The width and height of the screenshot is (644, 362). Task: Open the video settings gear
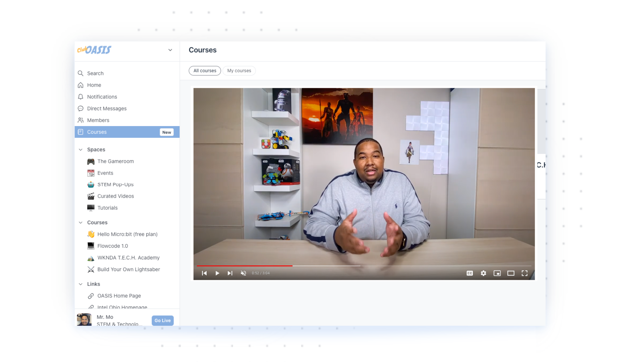[x=483, y=273]
